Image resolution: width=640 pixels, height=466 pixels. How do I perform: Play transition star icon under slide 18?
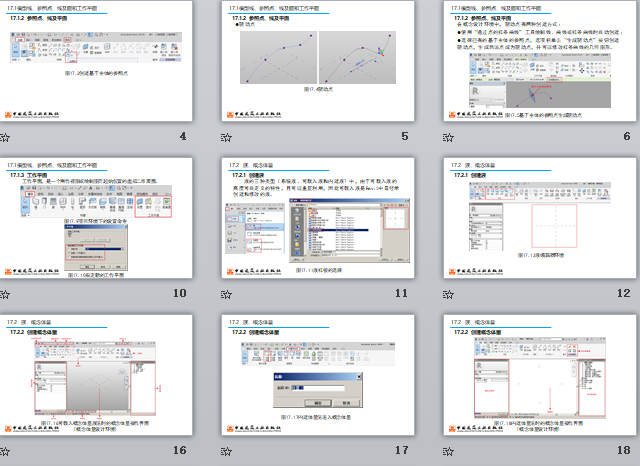(448, 451)
